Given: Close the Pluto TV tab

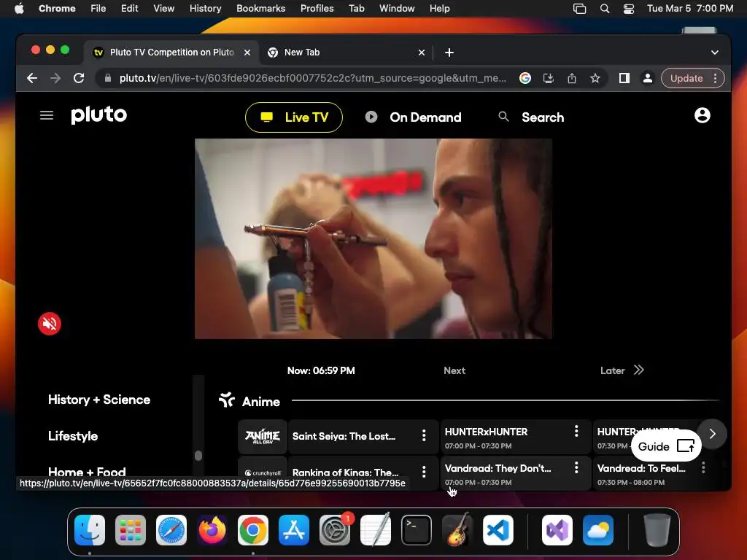Looking at the screenshot, I should pos(247,52).
